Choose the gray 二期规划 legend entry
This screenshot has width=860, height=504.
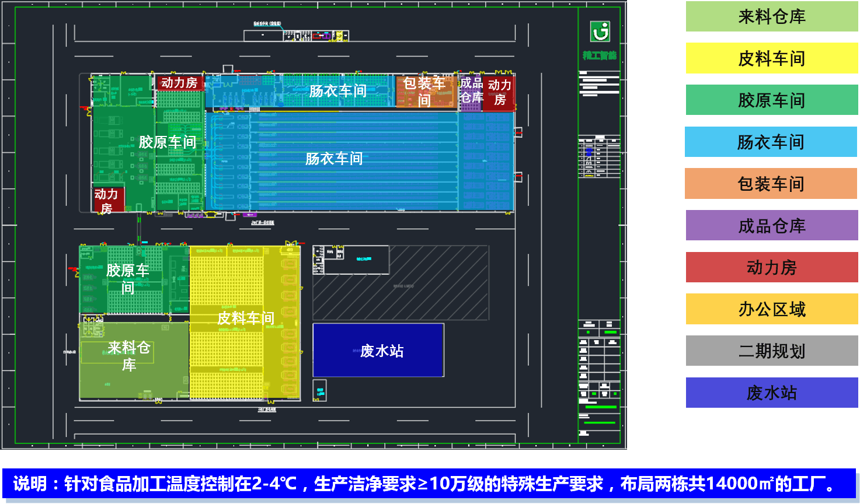point(771,351)
